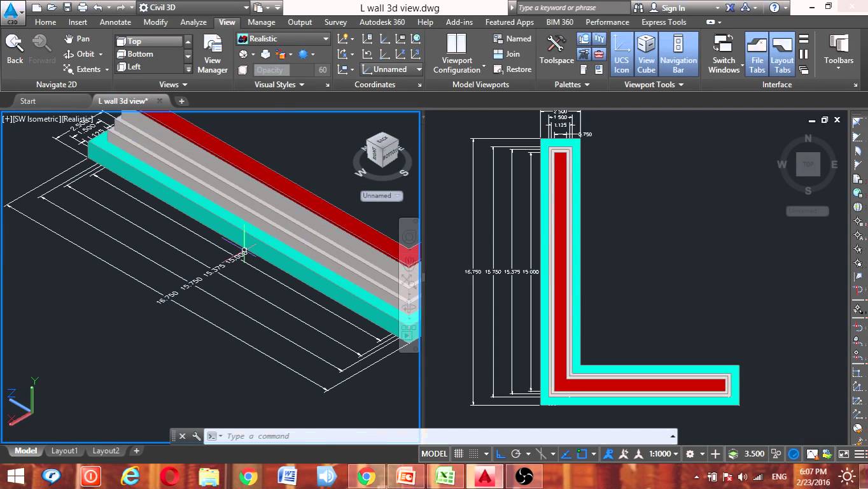Click the Switch Windows icon
This screenshot has width=868, height=489.
[x=723, y=53]
